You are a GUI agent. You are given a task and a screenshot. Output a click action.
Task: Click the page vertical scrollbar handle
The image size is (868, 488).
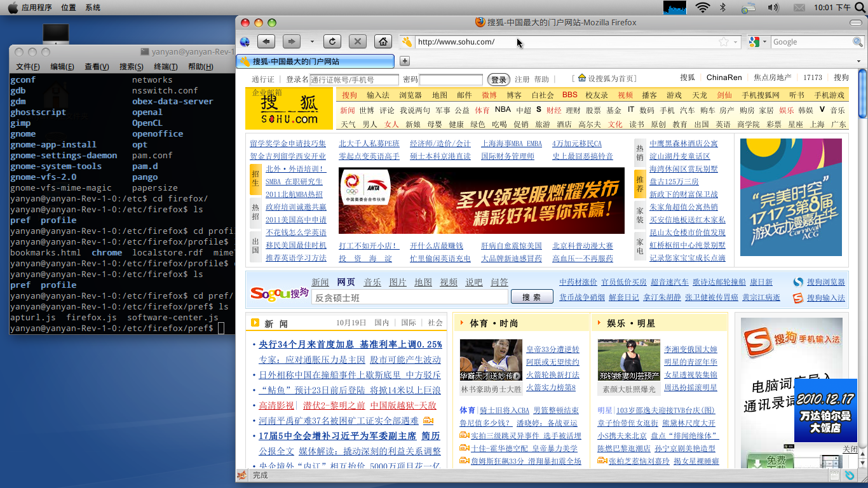862,93
